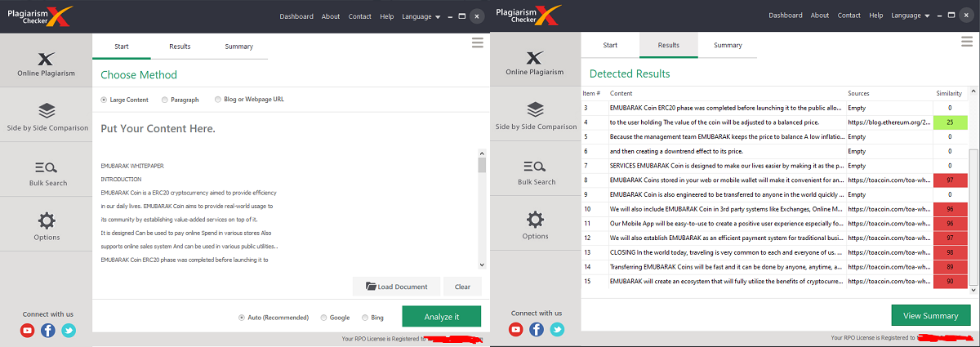The width and height of the screenshot is (980, 347).
Task: Open Help in left window header
Action: coord(386,16)
